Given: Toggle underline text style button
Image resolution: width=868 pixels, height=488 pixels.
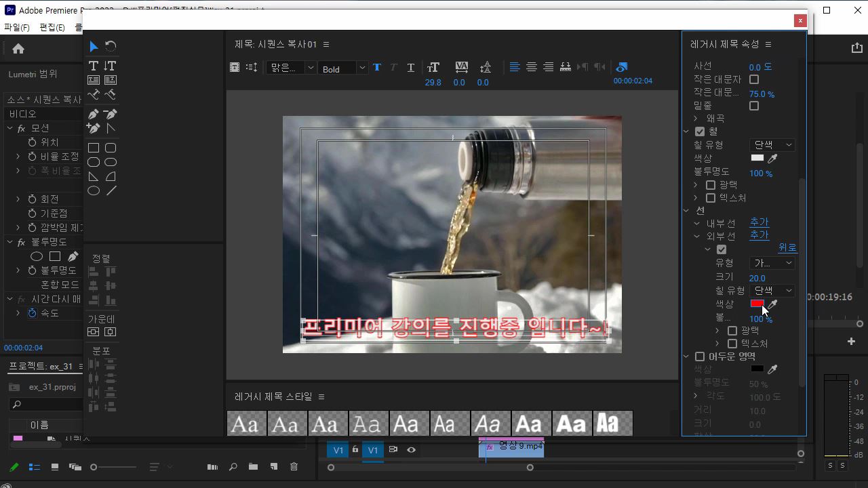Looking at the screenshot, I should pos(410,67).
